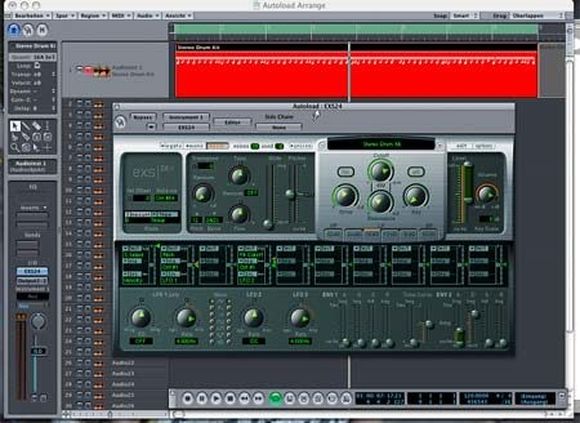The image size is (580, 423).
Task: Open the MIDI menu
Action: coord(121,16)
